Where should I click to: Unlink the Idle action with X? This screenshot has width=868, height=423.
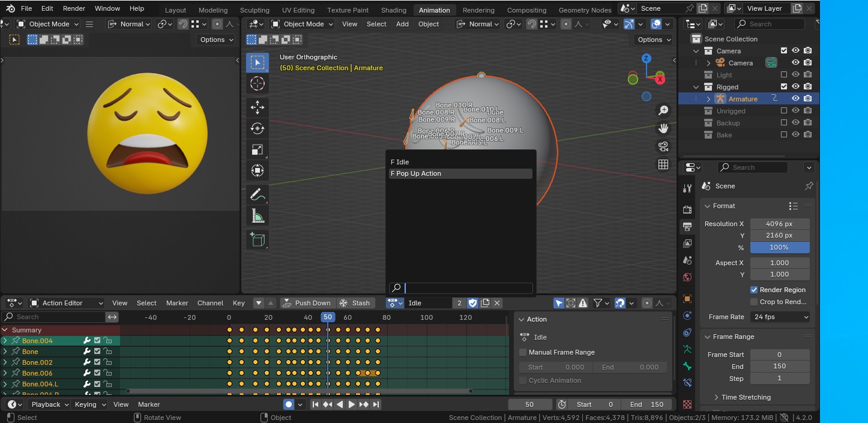tap(497, 303)
